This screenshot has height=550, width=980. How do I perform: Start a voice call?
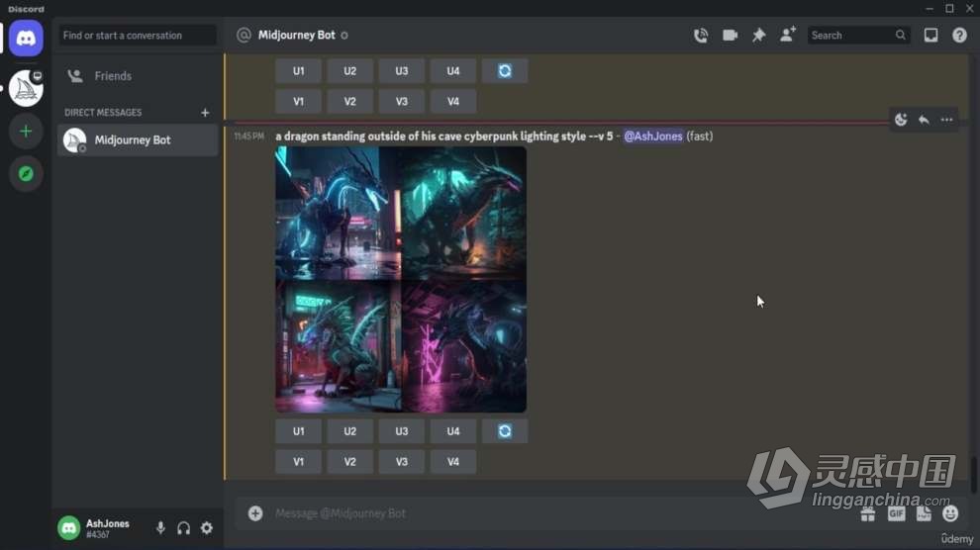tap(701, 36)
